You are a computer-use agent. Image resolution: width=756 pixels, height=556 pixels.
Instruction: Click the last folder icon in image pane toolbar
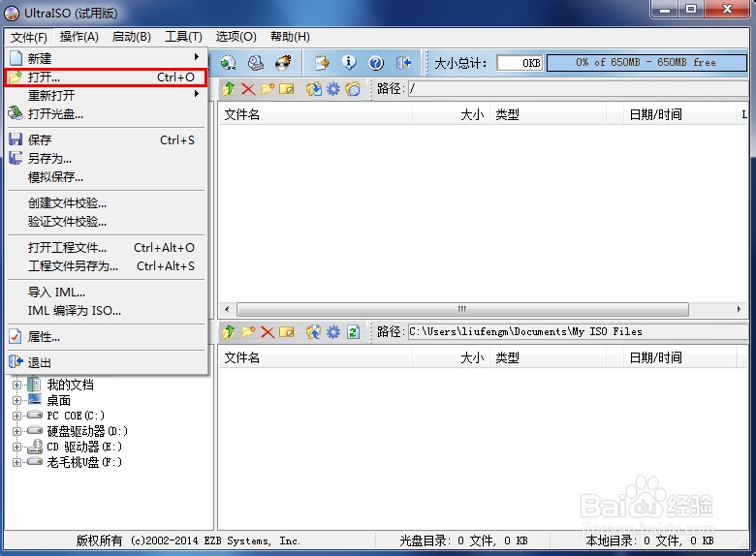tap(353, 89)
